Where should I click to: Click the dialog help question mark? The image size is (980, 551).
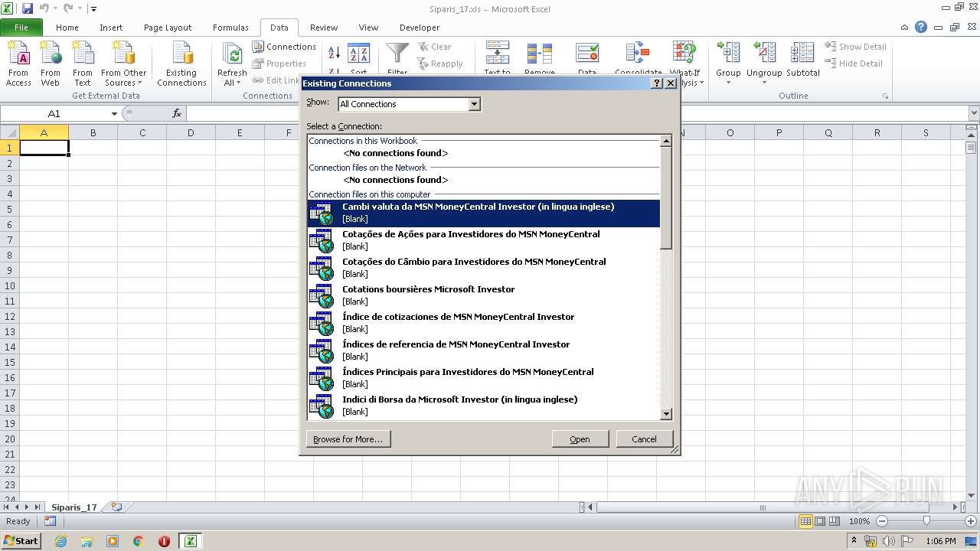[657, 83]
